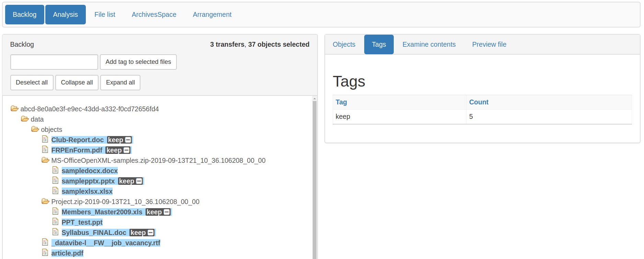Open the ArchivesSpace page
This screenshot has width=644, height=259.
[x=154, y=14]
